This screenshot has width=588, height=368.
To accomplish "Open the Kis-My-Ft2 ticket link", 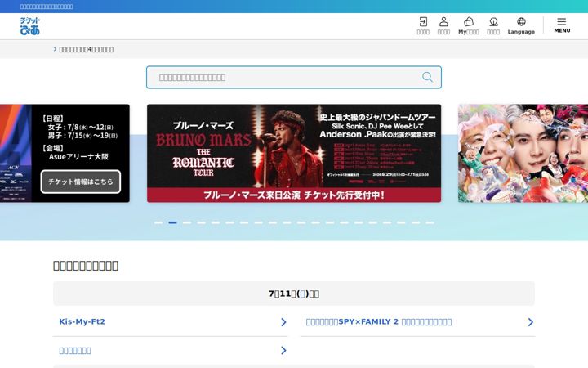I will coord(82,322).
